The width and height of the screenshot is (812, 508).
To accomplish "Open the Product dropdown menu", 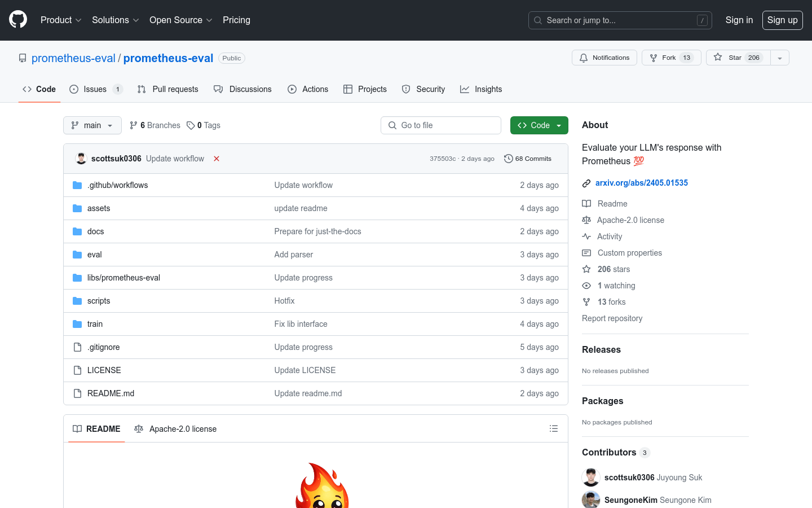I will (61, 20).
